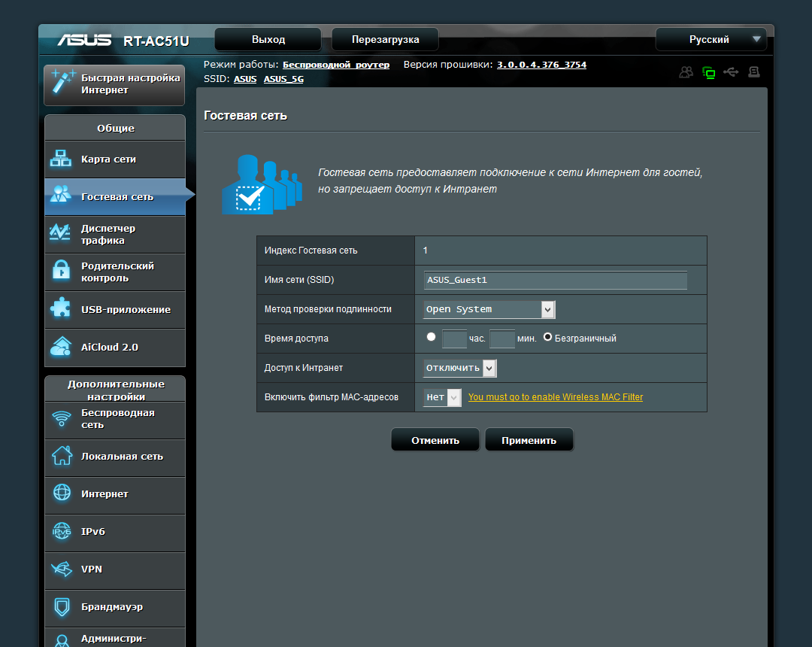This screenshot has height=647, width=812.
Task: Click the network map icon beside Карта сети
Action: [61, 159]
